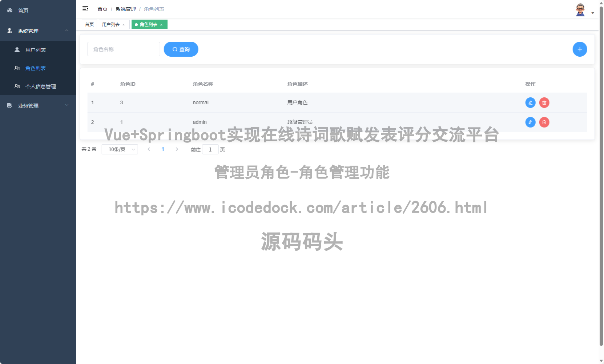Open the 10条/页 page size dropdown

coord(120,149)
